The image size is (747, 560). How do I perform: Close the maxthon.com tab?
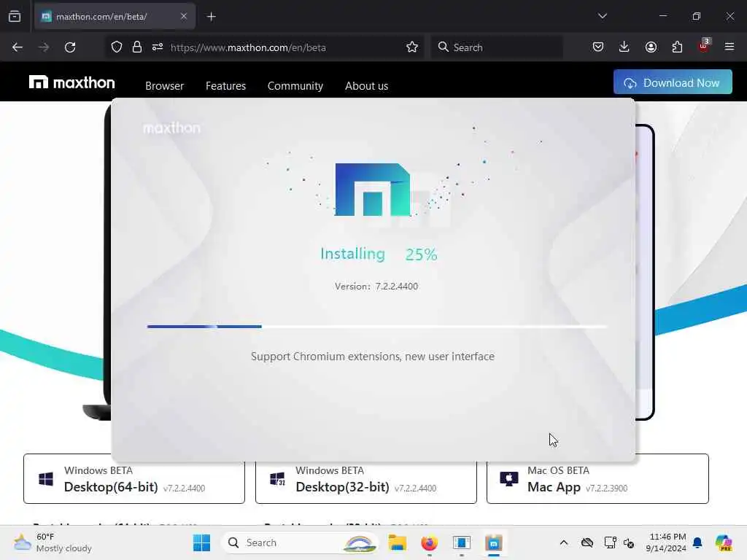pos(184,16)
